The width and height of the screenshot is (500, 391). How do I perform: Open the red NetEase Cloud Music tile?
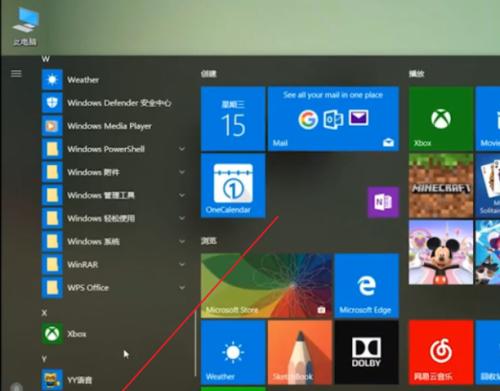441,352
